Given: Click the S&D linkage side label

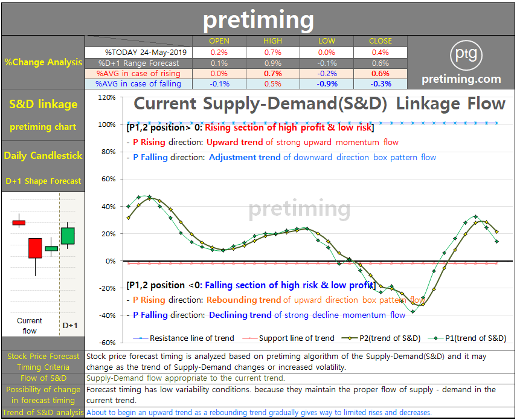Looking at the screenshot, I should tap(43, 105).
